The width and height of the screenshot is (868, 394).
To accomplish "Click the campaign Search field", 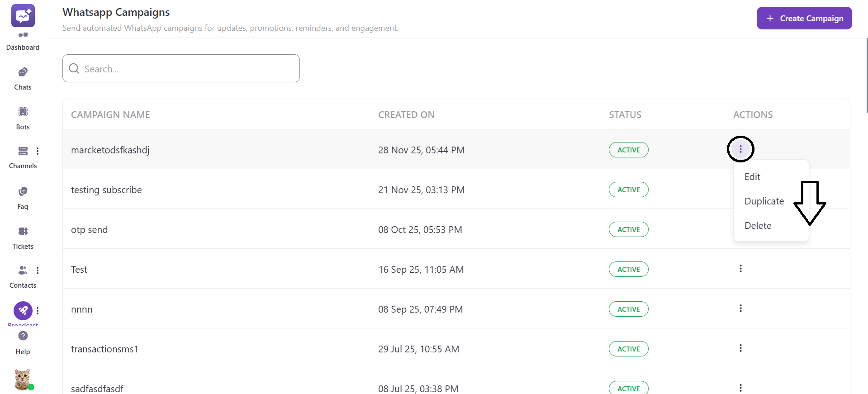I will 181,69.
